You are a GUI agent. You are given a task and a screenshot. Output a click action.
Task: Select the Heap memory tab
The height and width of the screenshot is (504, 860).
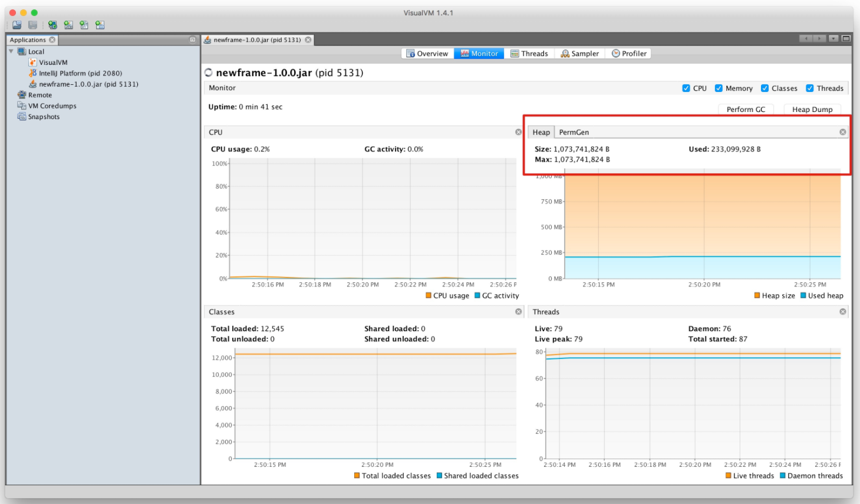point(541,133)
